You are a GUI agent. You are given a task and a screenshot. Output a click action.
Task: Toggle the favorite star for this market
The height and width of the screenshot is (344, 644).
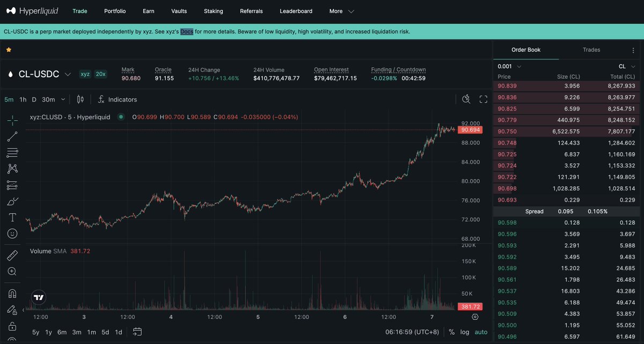pyautogui.click(x=9, y=49)
